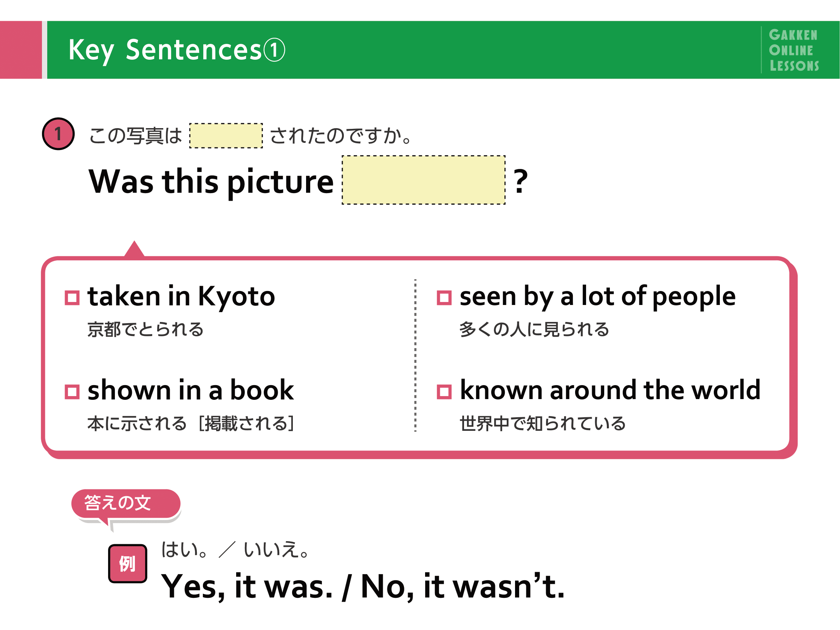The height and width of the screenshot is (630, 840).
Task: Tick the checkbox beside shown in a book
Action: click(72, 392)
